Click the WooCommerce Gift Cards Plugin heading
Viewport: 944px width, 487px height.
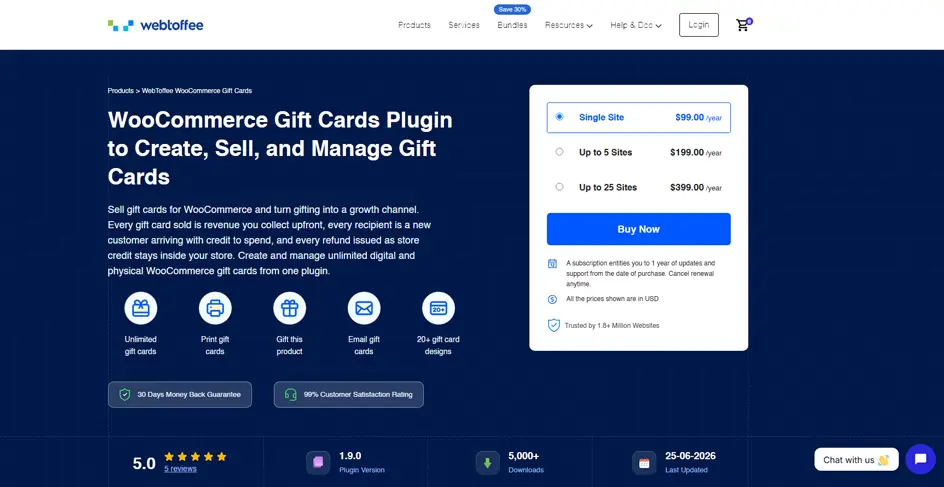click(x=280, y=148)
